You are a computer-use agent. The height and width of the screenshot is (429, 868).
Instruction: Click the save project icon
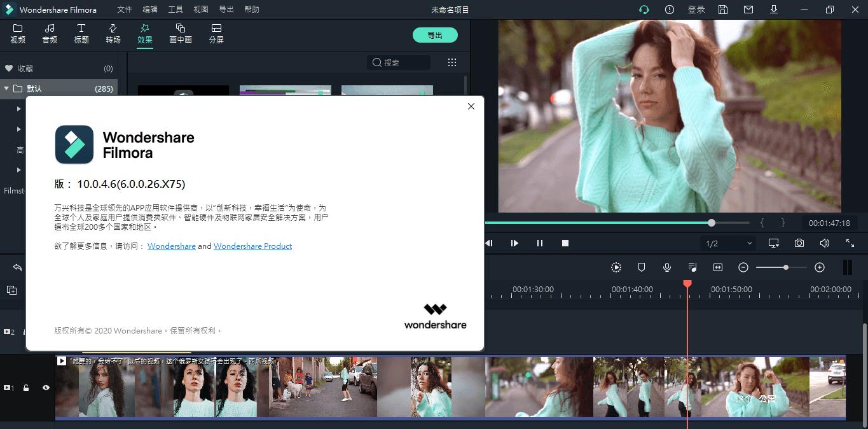point(723,10)
